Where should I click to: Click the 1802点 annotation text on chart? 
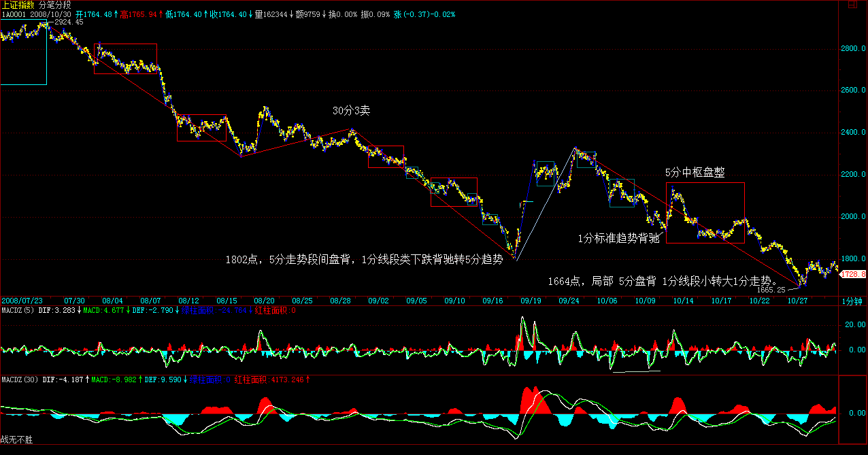364,259
